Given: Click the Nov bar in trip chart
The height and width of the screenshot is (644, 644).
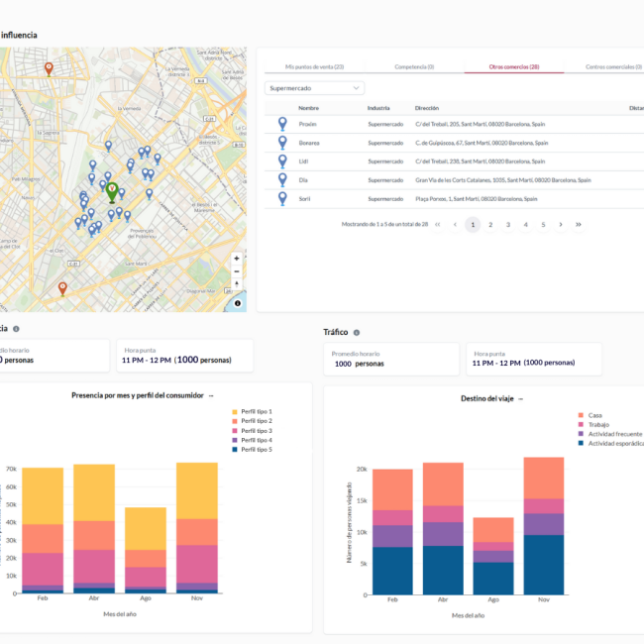Looking at the screenshot, I should [x=543, y=525].
